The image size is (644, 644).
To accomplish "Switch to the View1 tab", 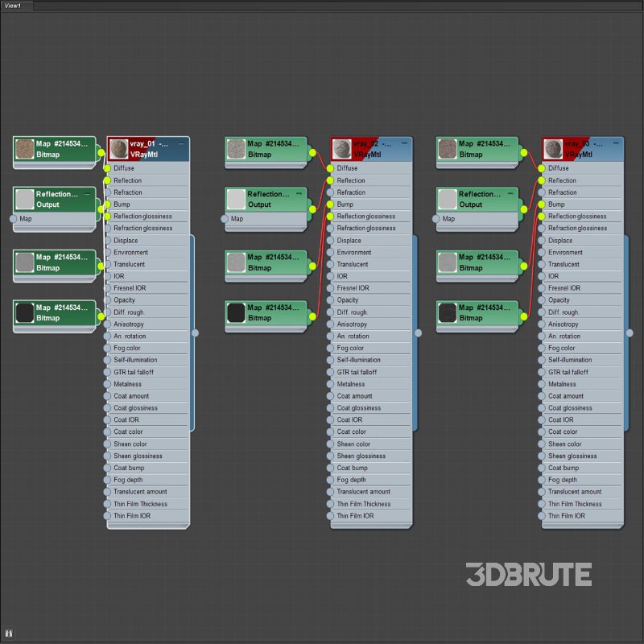I will (x=15, y=6).
